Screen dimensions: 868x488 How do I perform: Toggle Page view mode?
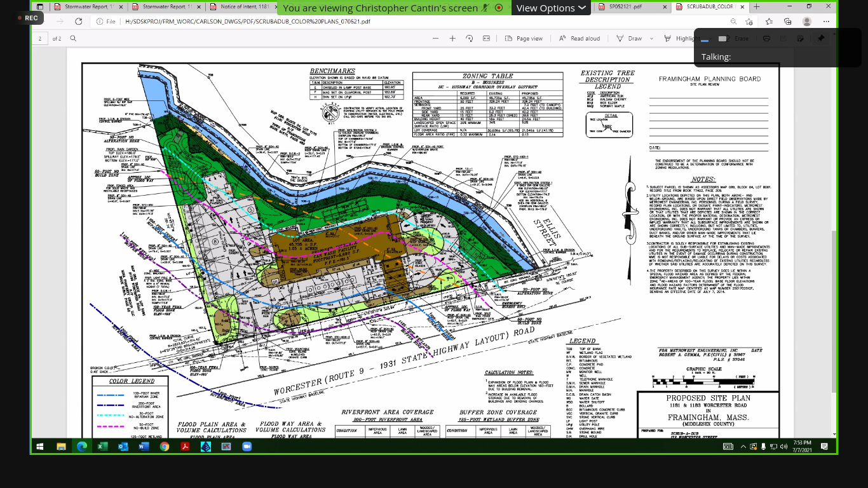(524, 38)
